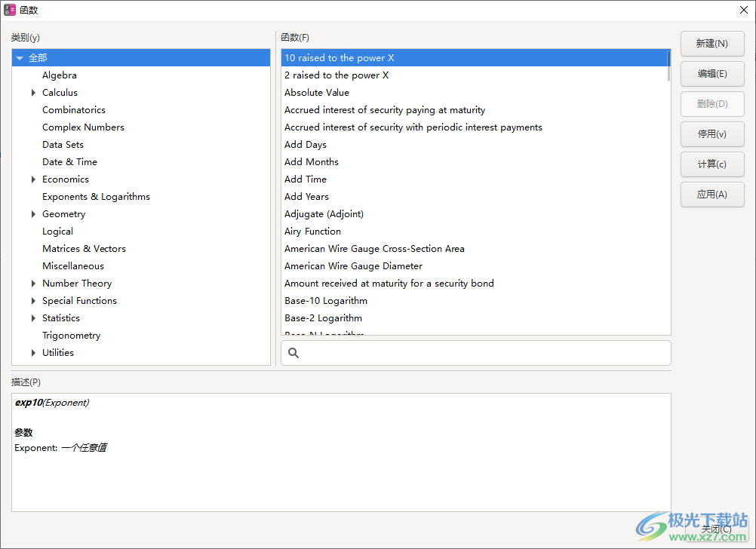This screenshot has height=549, width=756.
Task: Expand the Economics category
Action: point(33,179)
